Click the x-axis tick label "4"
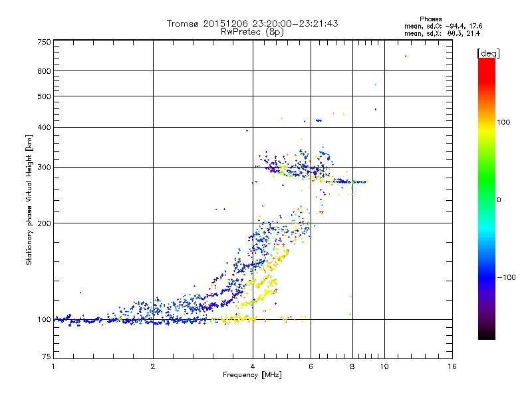The height and width of the screenshot is (399, 532). 253,366
